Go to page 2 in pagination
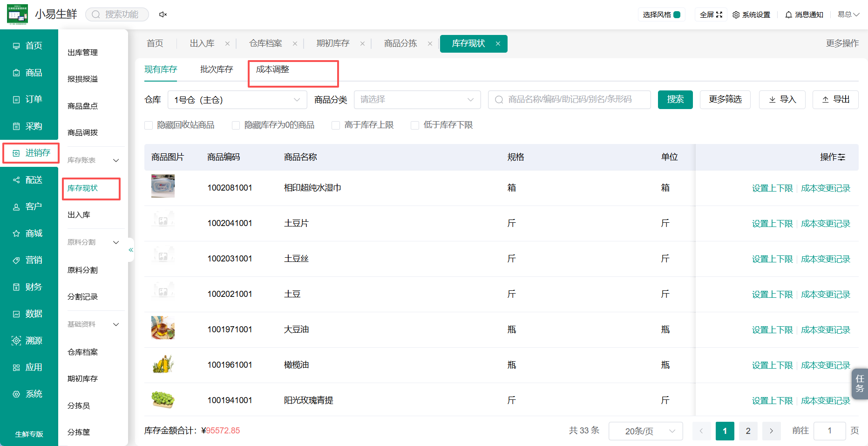The image size is (868, 446). tap(748, 431)
